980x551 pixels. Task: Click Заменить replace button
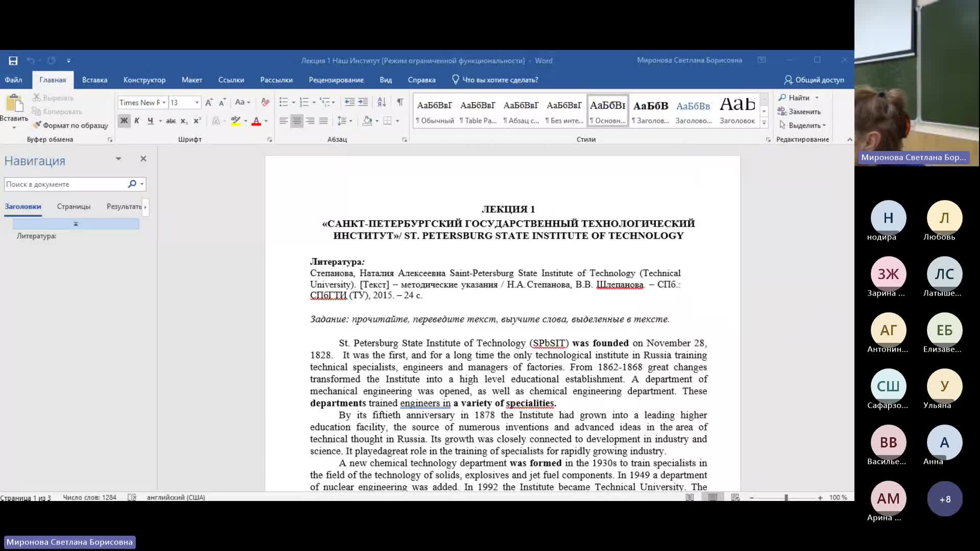click(799, 112)
